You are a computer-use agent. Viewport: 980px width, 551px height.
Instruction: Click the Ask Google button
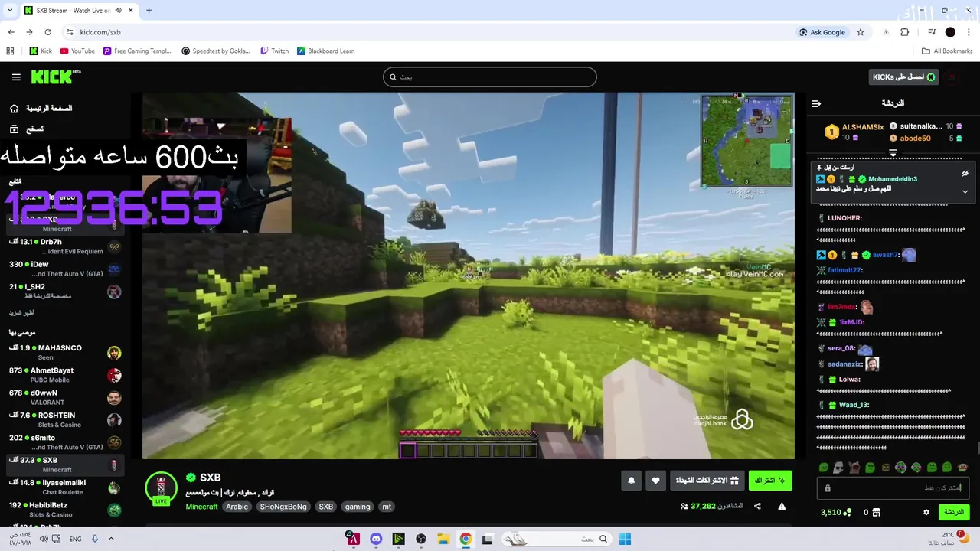click(822, 32)
